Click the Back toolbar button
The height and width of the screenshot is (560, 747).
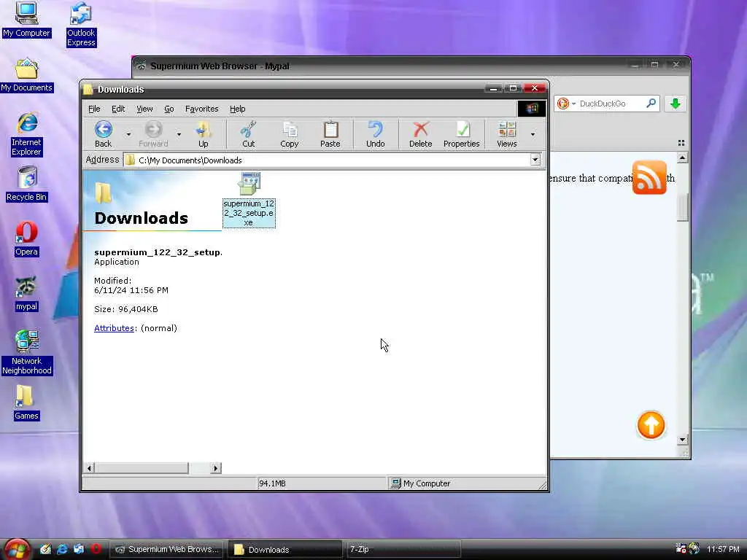pyautogui.click(x=103, y=134)
